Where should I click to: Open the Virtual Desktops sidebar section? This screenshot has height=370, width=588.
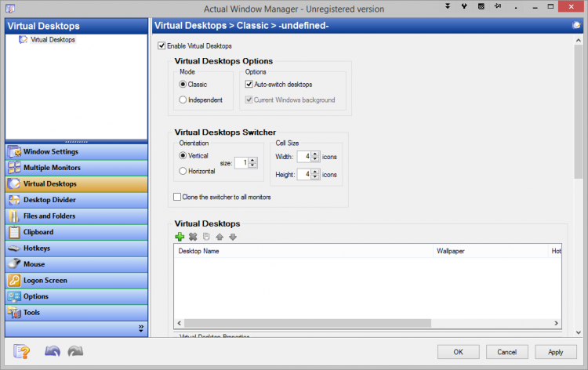click(x=77, y=184)
